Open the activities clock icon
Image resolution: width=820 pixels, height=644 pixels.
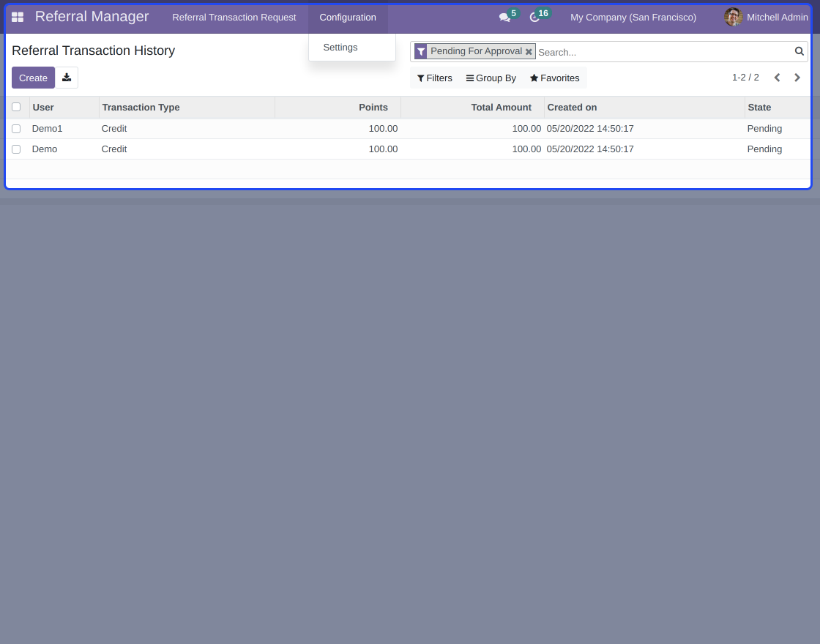[534, 18]
